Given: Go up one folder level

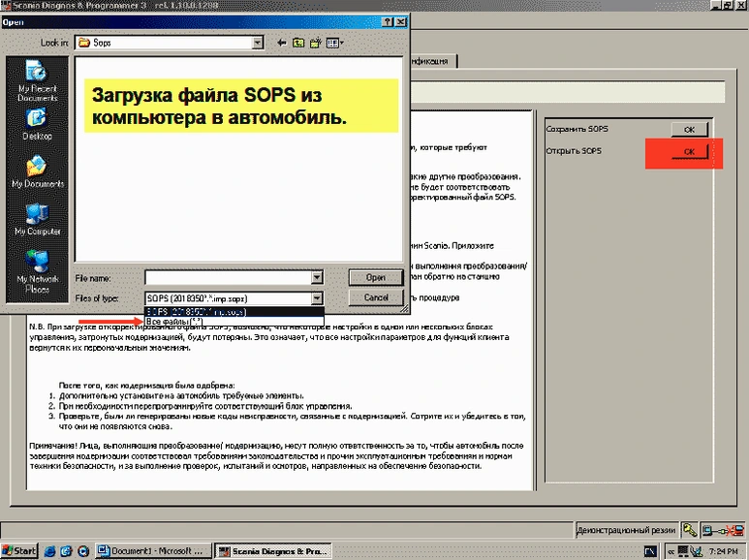Looking at the screenshot, I should point(299,43).
